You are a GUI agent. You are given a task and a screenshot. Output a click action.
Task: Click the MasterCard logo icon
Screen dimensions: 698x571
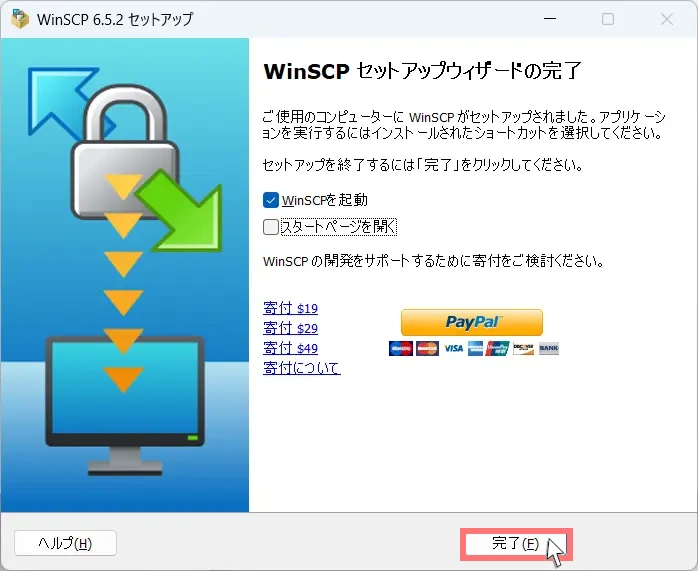tap(427, 348)
